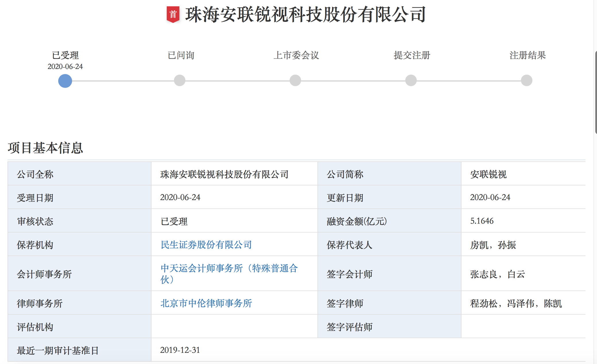Viewport: 597px width, 364px height.
Task: Click the red 首 badge icon
Action: [x=174, y=13]
